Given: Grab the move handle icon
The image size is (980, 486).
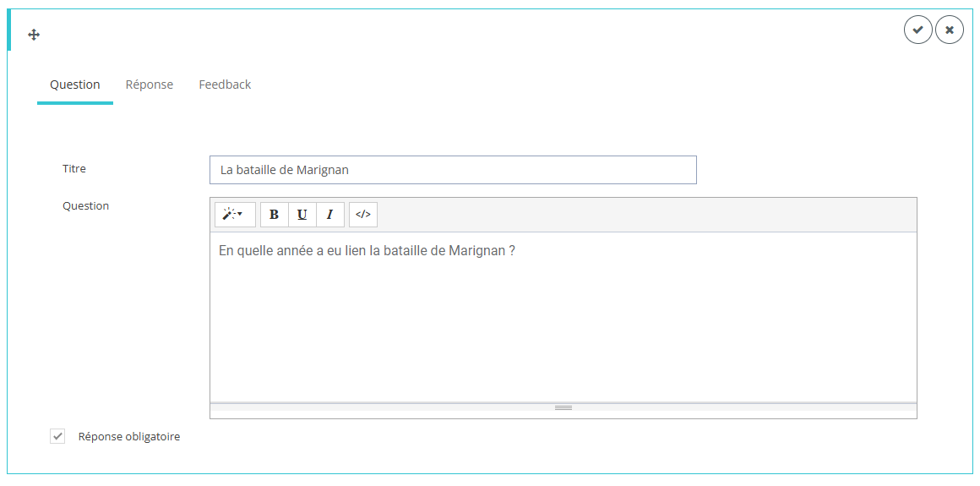Looking at the screenshot, I should click(34, 35).
